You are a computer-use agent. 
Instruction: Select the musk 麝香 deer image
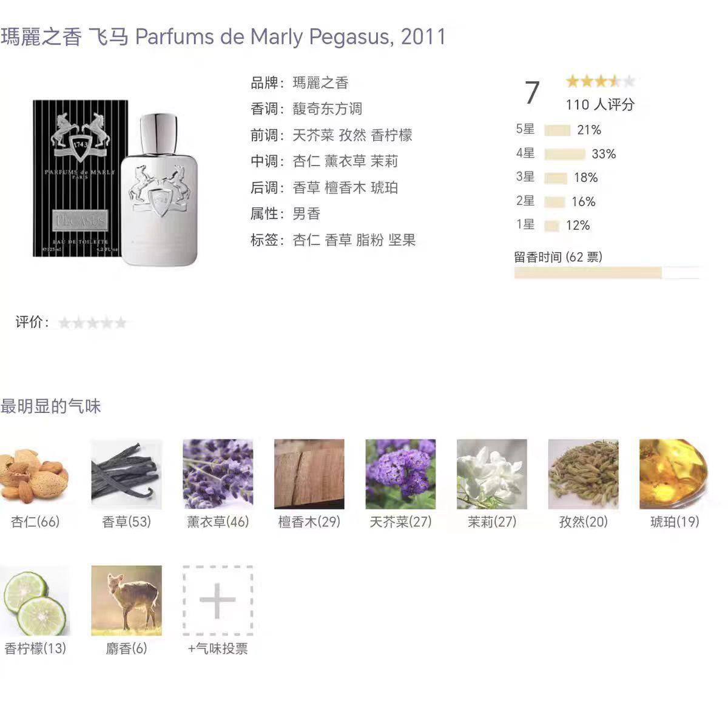point(126,601)
